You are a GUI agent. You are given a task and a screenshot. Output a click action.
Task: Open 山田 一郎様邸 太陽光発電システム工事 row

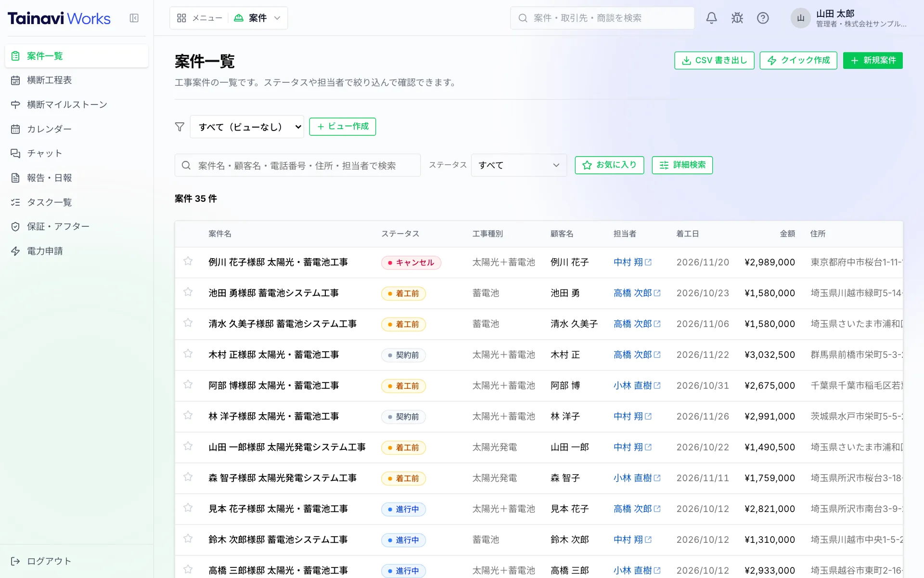pyautogui.click(x=539, y=447)
